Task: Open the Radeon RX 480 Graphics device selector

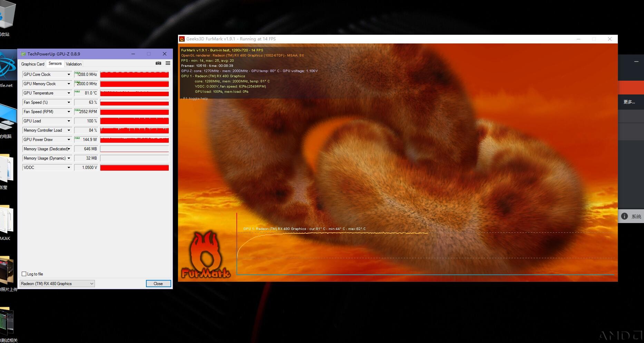Action: pos(57,284)
